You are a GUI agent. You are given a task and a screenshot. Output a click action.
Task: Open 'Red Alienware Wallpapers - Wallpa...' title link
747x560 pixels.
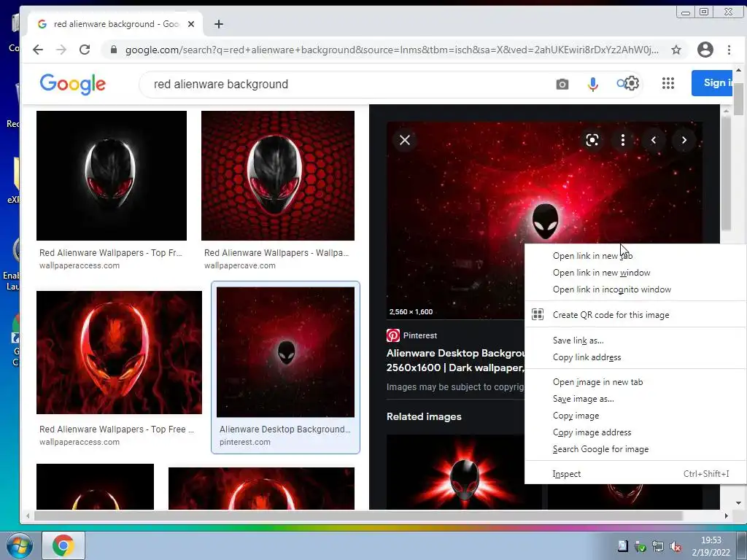(276, 253)
